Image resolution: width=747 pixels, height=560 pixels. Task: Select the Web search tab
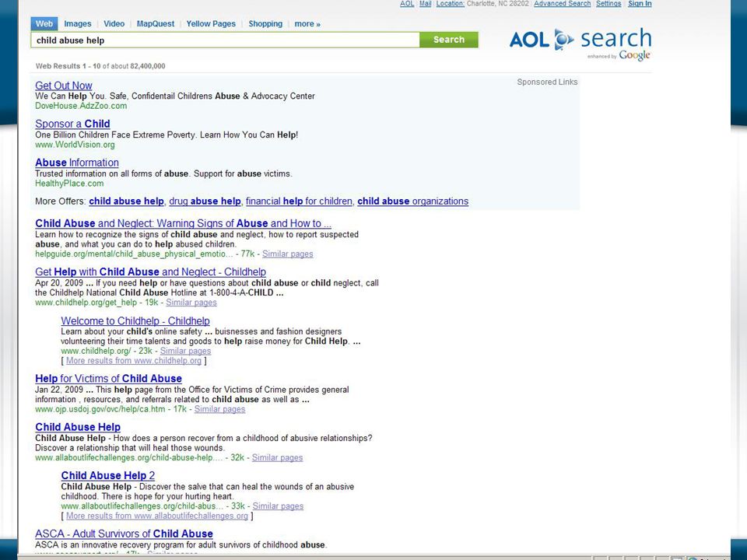coord(44,24)
